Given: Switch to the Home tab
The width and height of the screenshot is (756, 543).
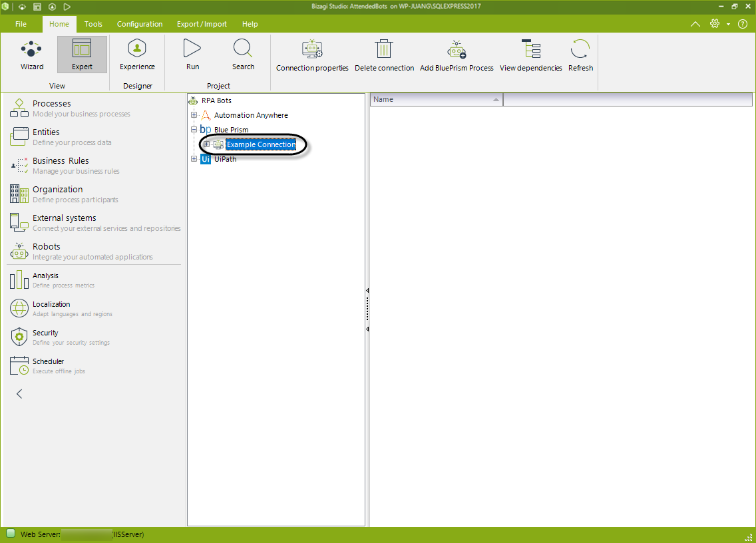Looking at the screenshot, I should [59, 24].
